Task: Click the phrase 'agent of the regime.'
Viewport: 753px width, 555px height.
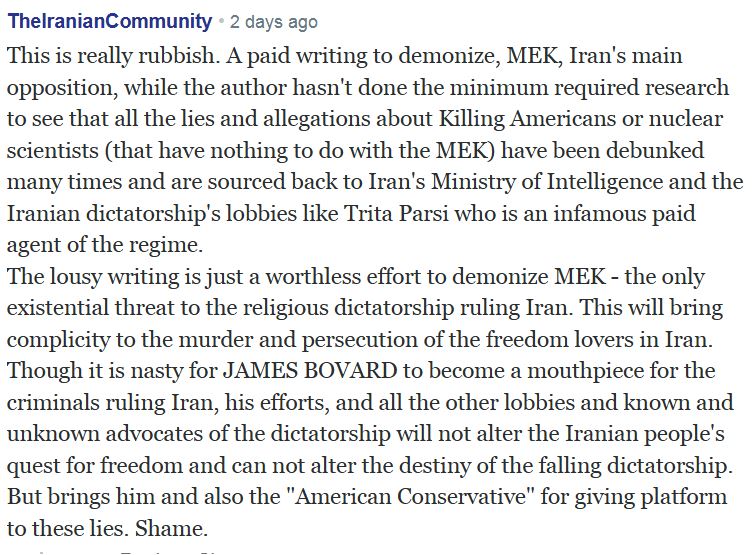Action: point(105,245)
